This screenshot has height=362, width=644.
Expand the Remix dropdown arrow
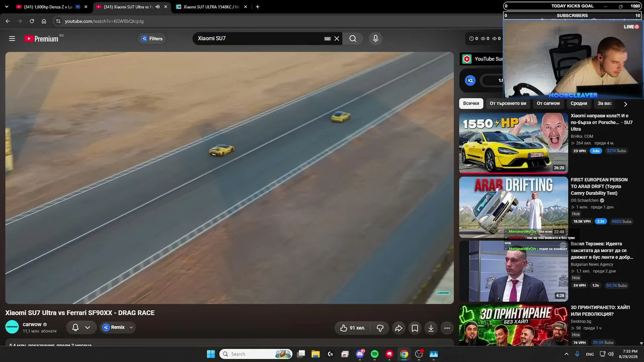[131, 327]
